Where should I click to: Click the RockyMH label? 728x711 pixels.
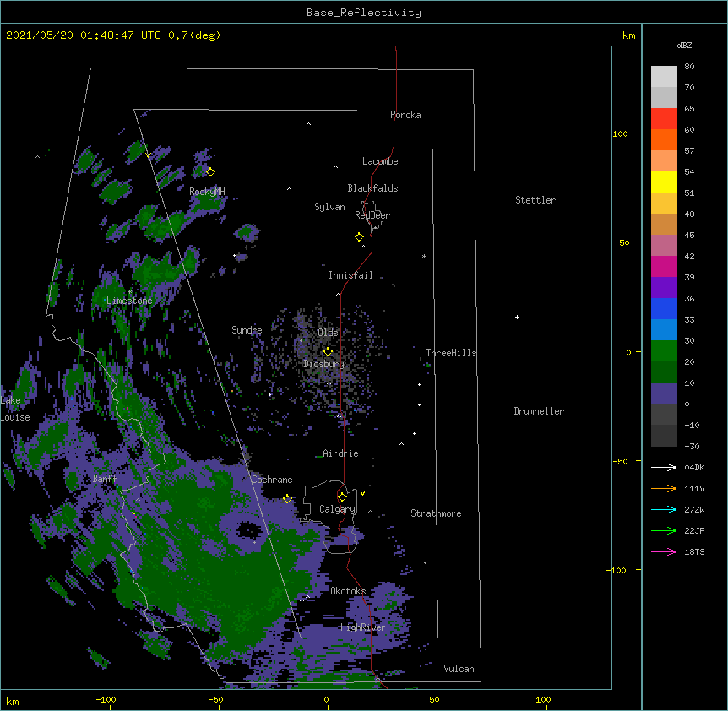coord(207,192)
